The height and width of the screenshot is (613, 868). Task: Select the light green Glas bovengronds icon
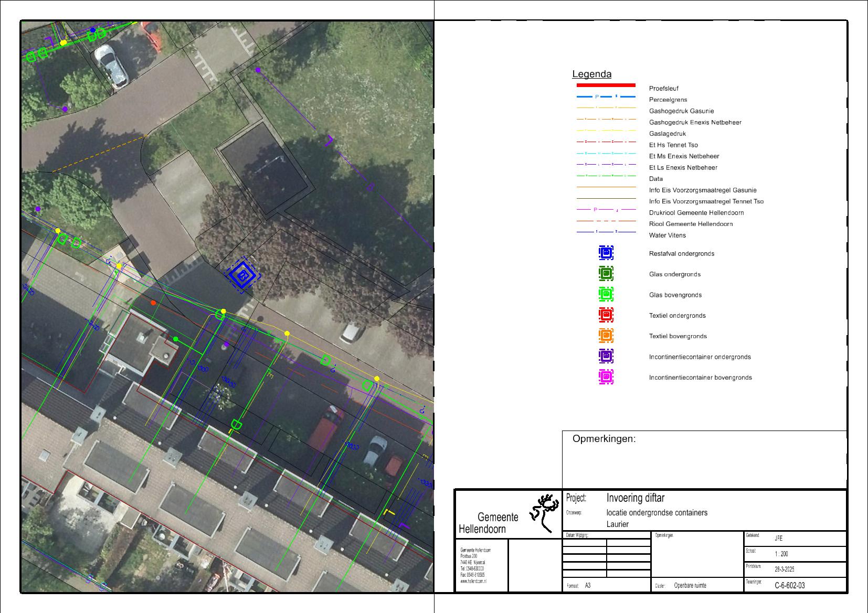pyautogui.click(x=606, y=295)
